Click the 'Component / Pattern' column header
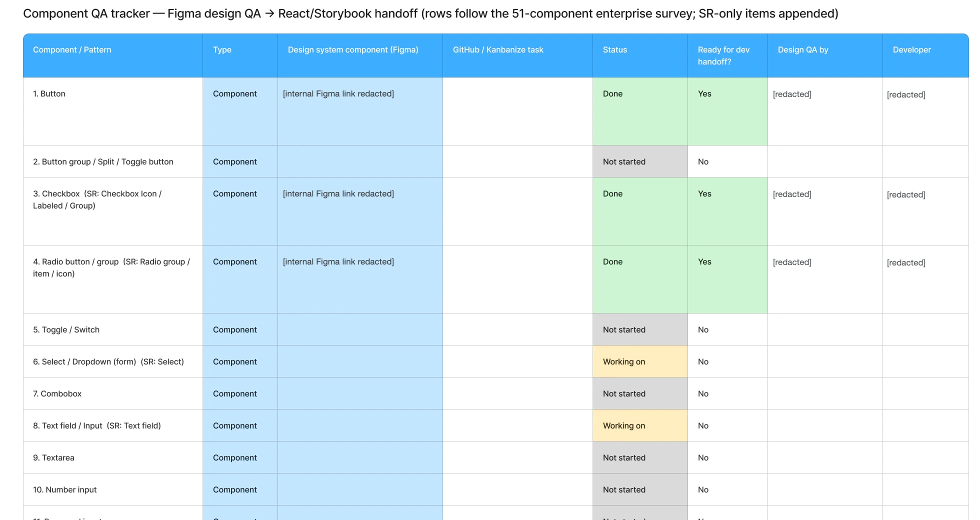980x520 pixels. [113, 55]
